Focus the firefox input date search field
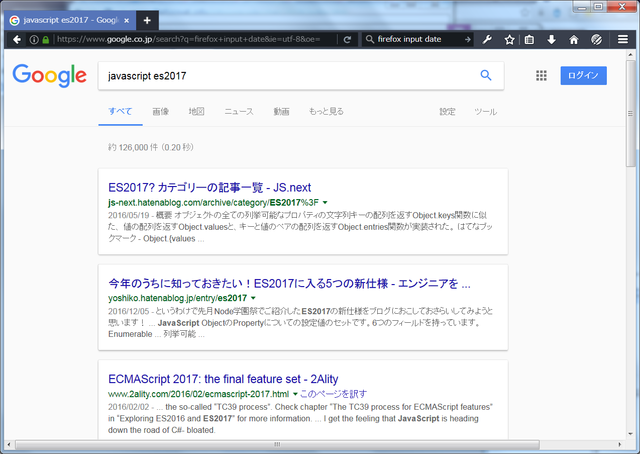The width and height of the screenshot is (640, 454). (x=419, y=39)
